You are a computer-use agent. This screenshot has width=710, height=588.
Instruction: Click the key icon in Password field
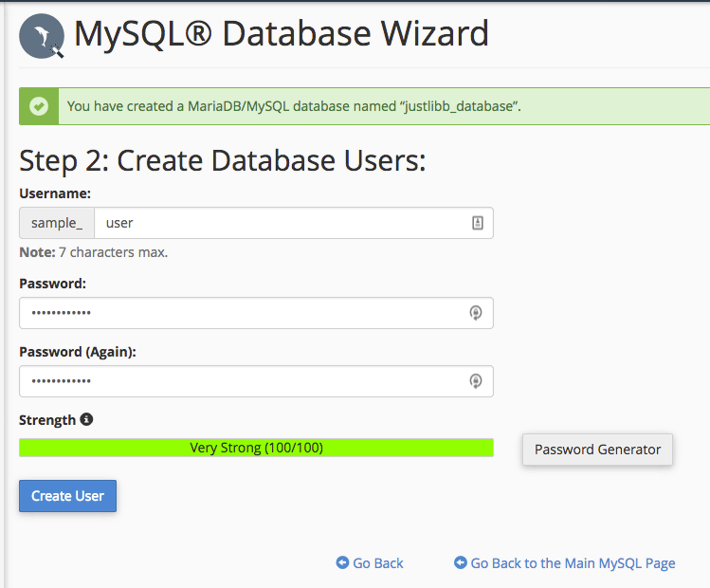pyautogui.click(x=476, y=313)
